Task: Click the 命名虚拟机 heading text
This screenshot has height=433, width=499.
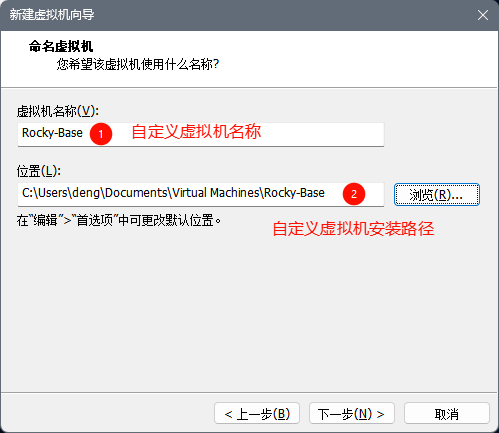Action: click(x=61, y=46)
